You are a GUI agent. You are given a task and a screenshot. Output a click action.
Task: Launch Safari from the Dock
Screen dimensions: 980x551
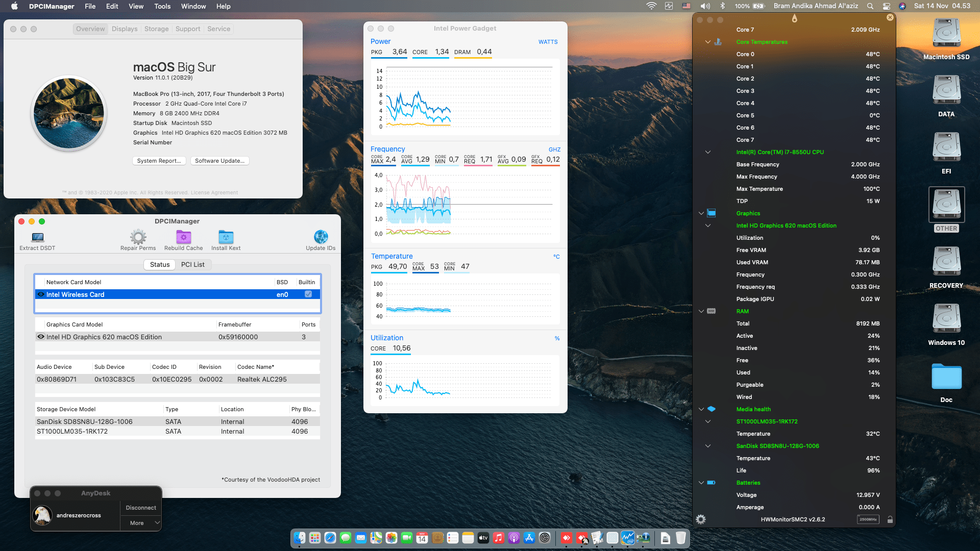click(x=330, y=538)
